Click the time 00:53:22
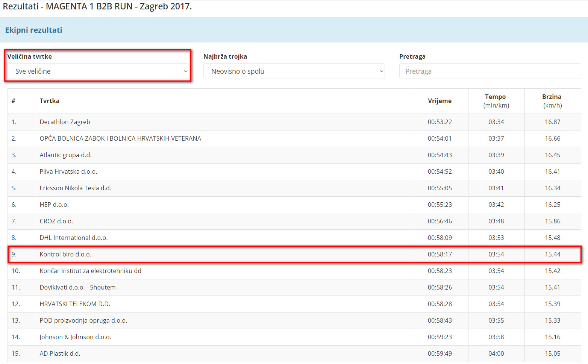The height and width of the screenshot is (364, 588). [439, 122]
